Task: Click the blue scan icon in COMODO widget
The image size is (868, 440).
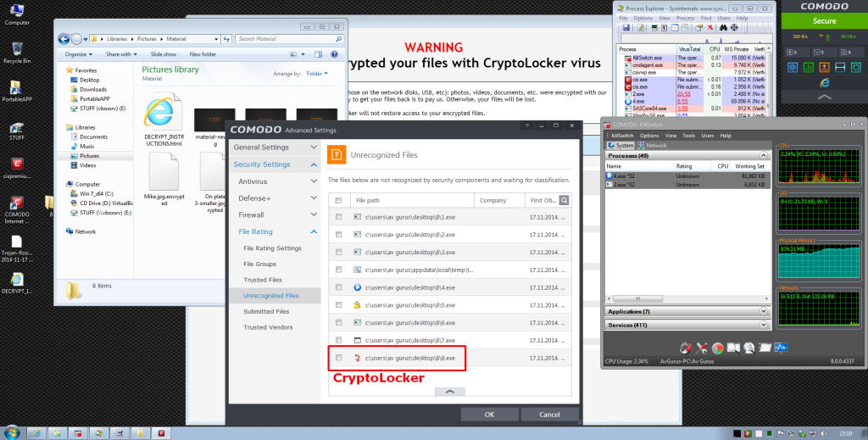Action: pos(793,67)
